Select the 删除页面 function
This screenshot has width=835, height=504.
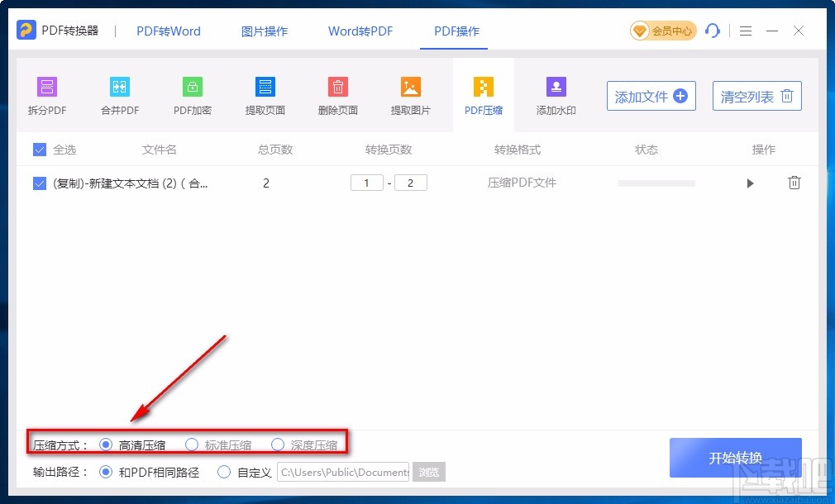tap(337, 94)
